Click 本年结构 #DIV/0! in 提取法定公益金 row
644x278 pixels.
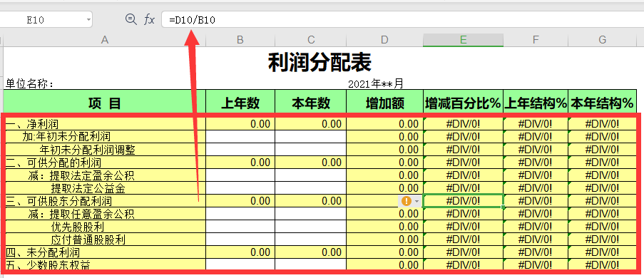[603, 188]
